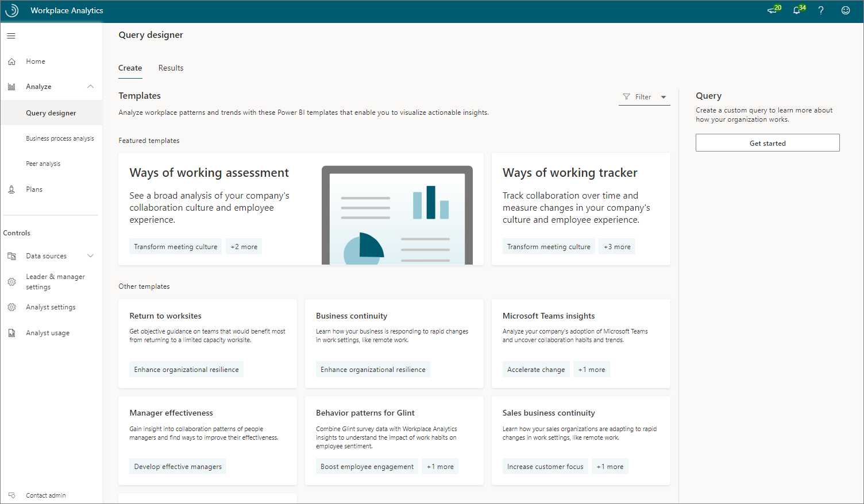Click the smiley feedback icon
This screenshot has width=864, height=504.
846,10
